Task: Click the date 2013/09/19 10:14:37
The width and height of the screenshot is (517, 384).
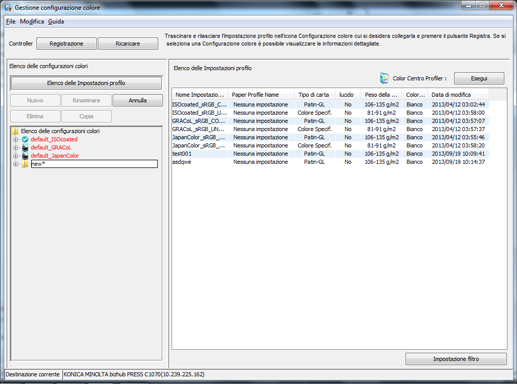Action: point(458,162)
